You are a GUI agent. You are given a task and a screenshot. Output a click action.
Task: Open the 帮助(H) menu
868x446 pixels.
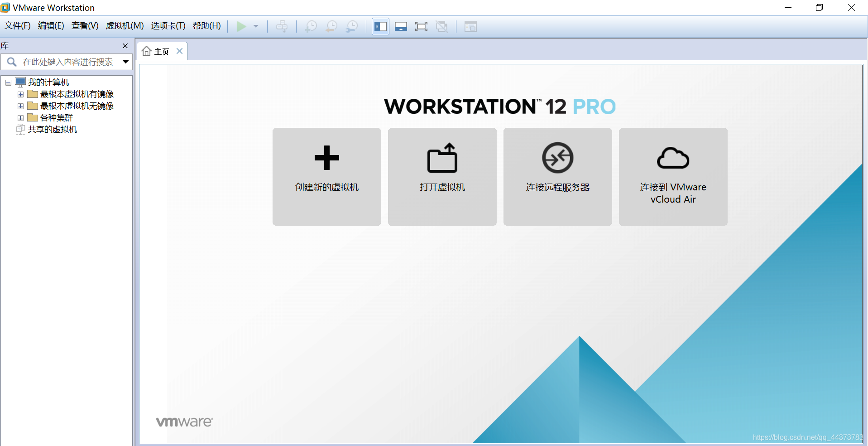[x=206, y=26]
